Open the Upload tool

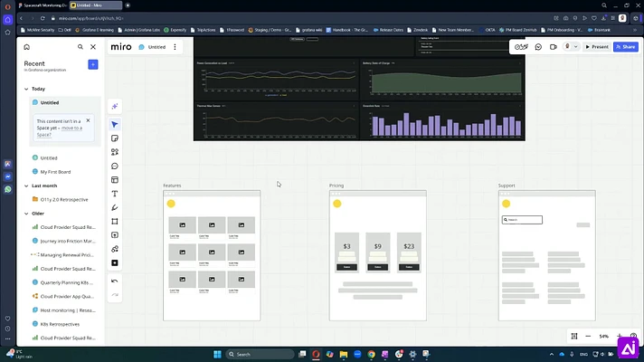(x=115, y=235)
